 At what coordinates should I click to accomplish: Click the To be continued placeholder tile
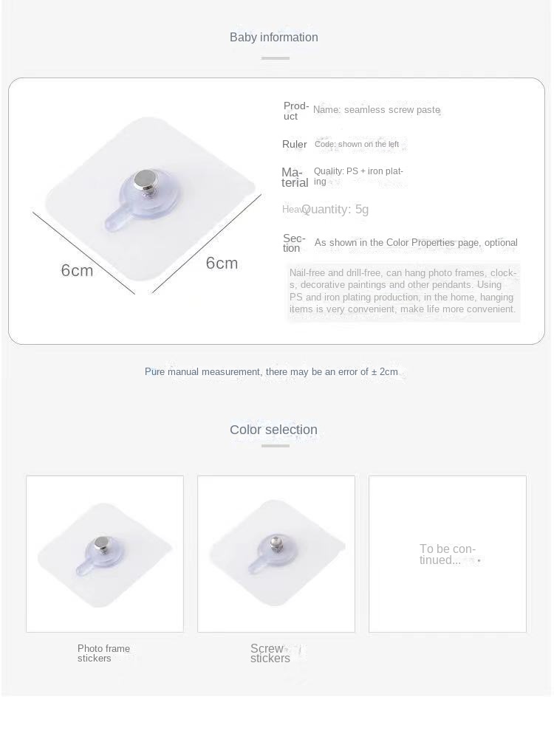pos(448,554)
